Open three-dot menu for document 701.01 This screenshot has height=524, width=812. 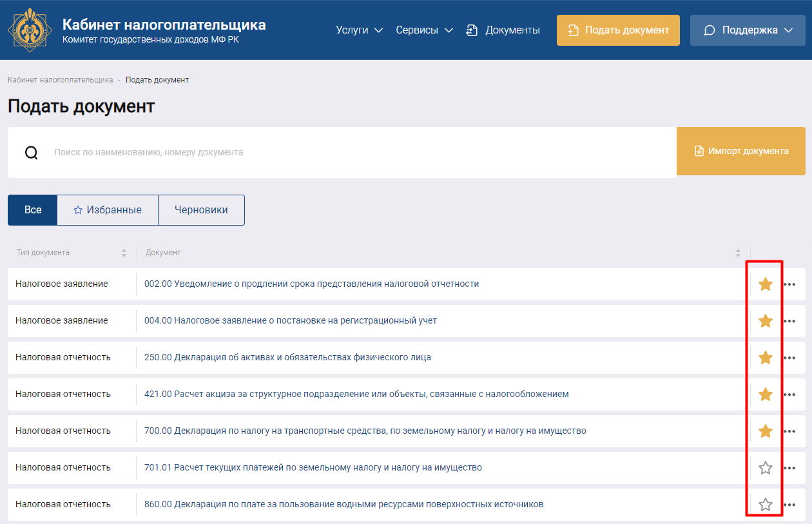pyautogui.click(x=789, y=468)
